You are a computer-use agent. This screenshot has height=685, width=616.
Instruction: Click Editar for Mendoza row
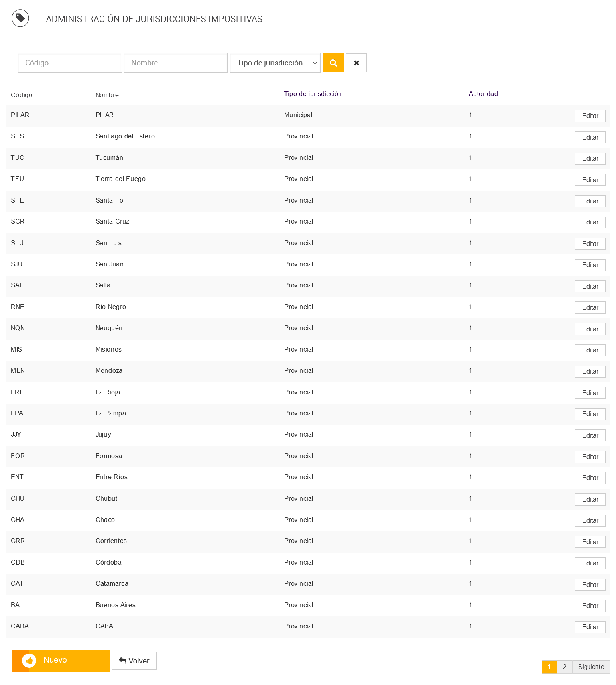590,372
